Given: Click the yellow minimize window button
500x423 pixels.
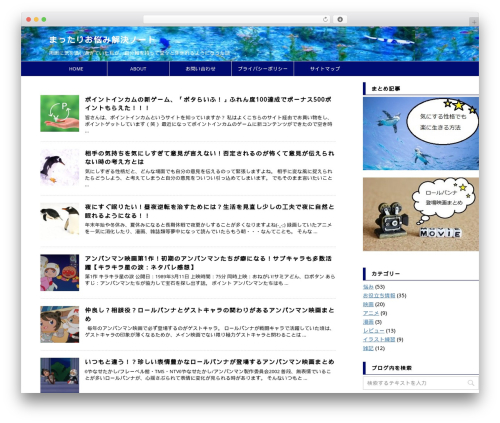Looking at the screenshot, I should (36, 19).
